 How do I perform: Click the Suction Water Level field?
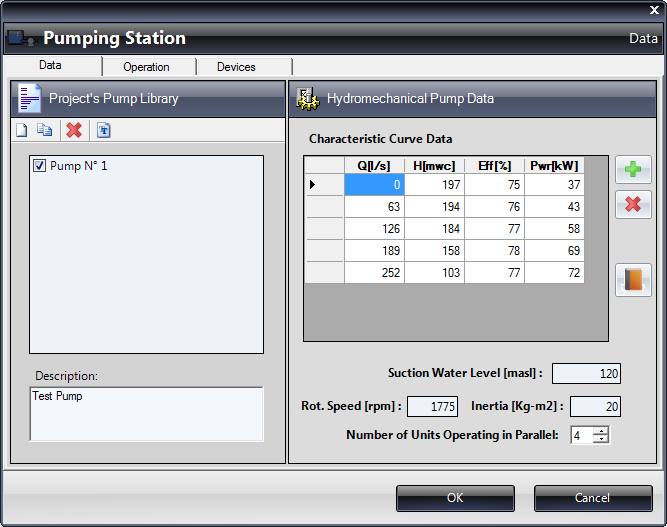click(586, 374)
